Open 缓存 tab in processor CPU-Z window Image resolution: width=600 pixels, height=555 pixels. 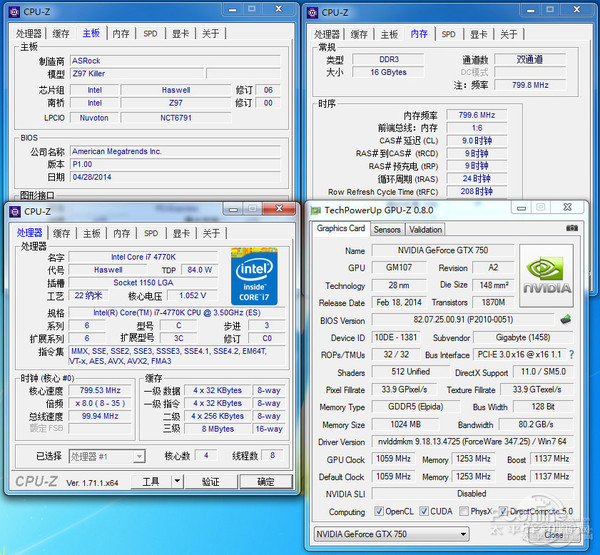[x=62, y=233]
